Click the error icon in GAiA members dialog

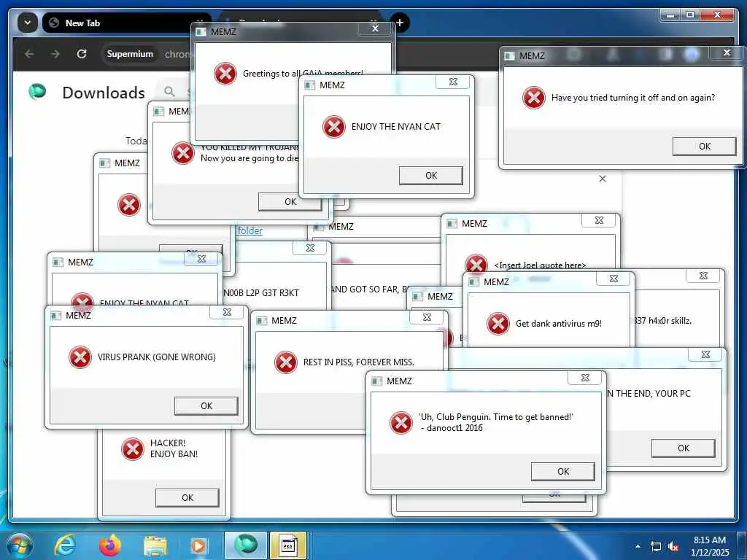(x=225, y=74)
